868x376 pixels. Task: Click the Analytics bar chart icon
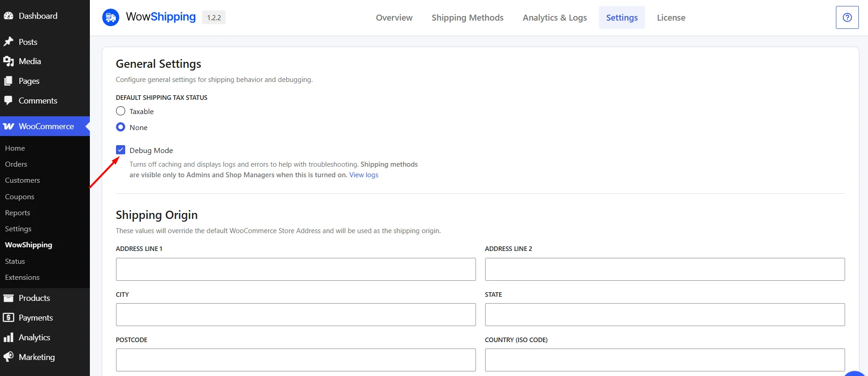[8, 338]
